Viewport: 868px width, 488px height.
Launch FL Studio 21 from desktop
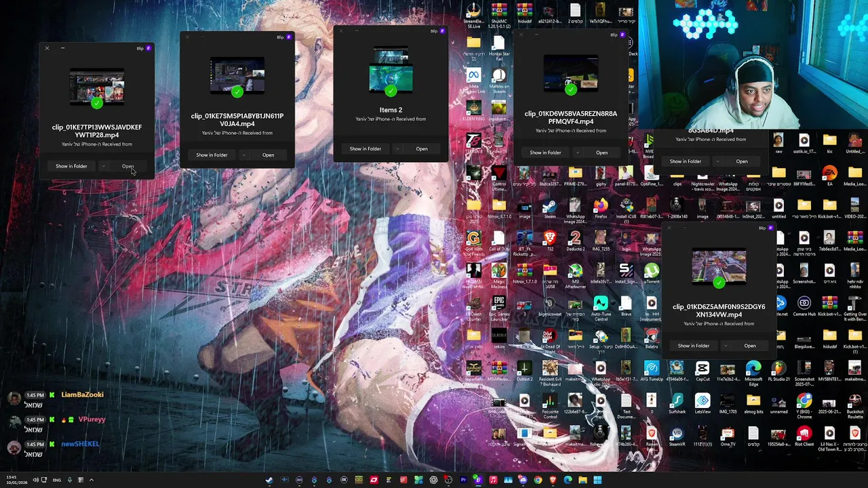point(778,371)
